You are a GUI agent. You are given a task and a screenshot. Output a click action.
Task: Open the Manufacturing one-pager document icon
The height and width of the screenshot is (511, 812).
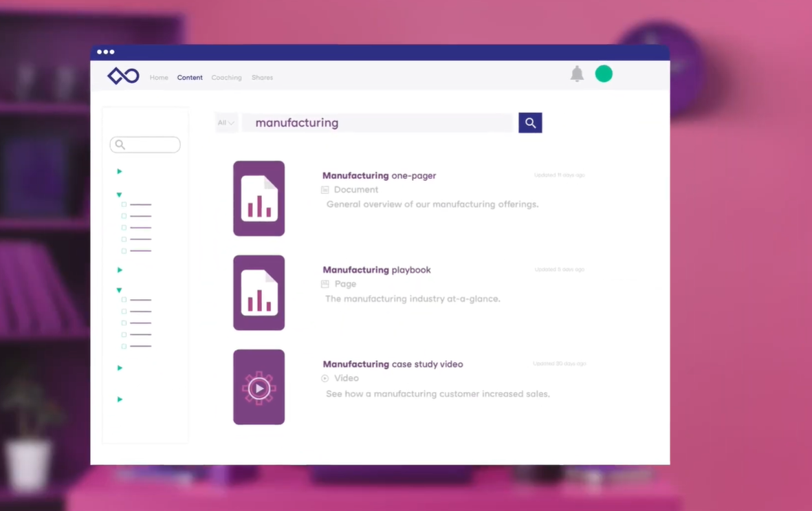[259, 199]
